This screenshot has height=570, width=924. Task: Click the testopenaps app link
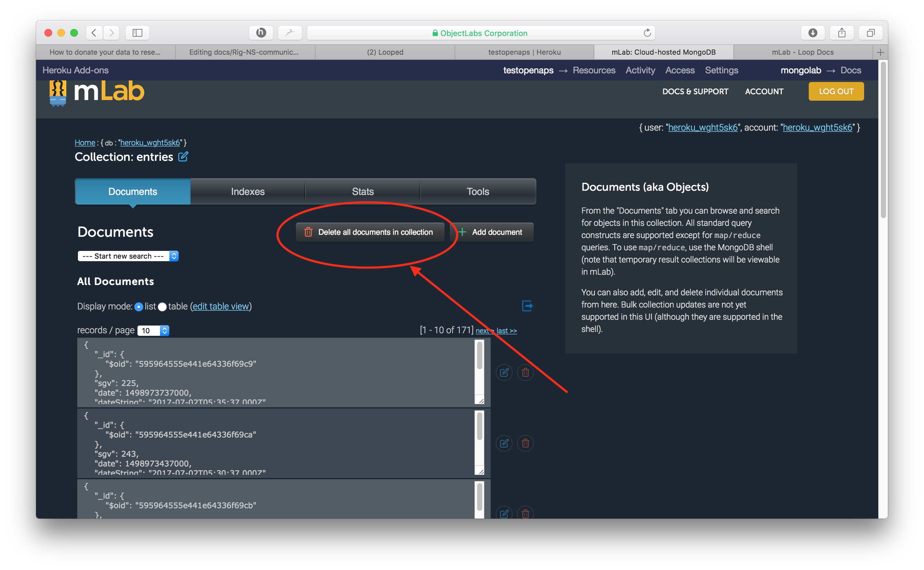tap(528, 70)
